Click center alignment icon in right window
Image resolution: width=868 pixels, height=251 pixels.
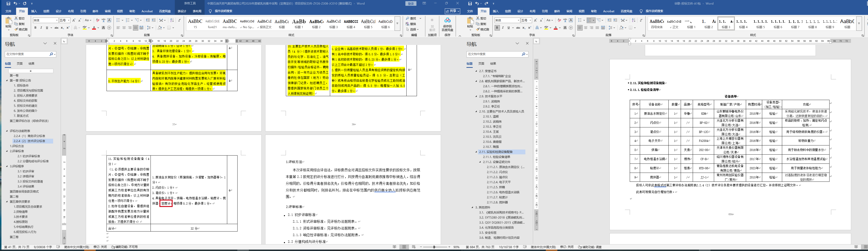coord(586,28)
